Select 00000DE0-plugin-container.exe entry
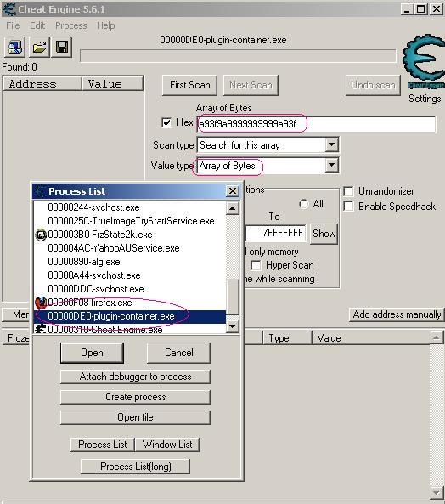445x504 pixels. click(x=129, y=316)
